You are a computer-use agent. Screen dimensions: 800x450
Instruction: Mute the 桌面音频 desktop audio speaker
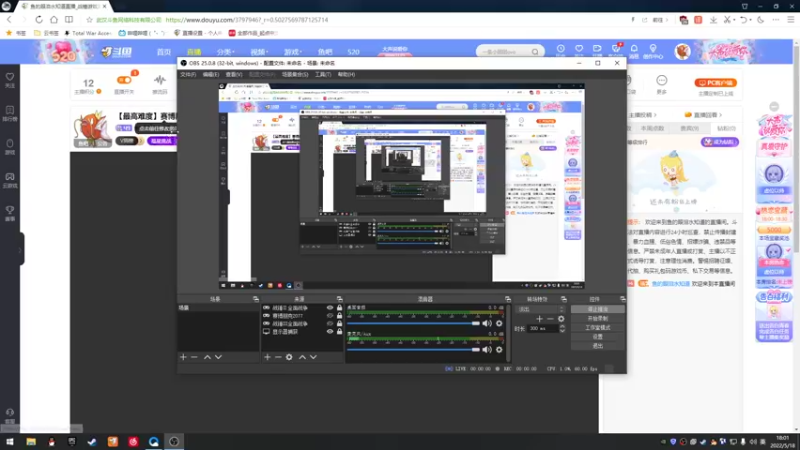pos(487,323)
